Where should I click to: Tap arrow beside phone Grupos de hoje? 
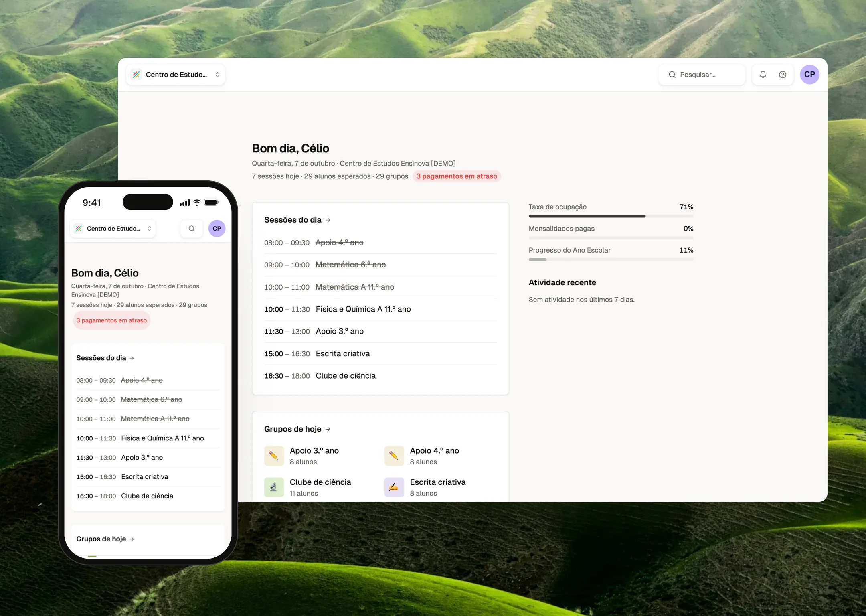132,539
